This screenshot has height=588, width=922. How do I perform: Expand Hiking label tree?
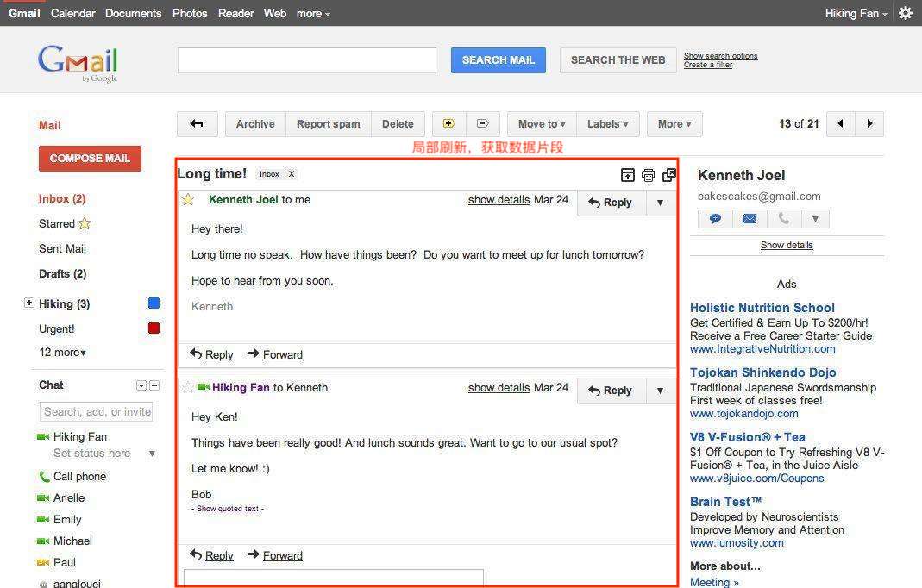click(28, 303)
